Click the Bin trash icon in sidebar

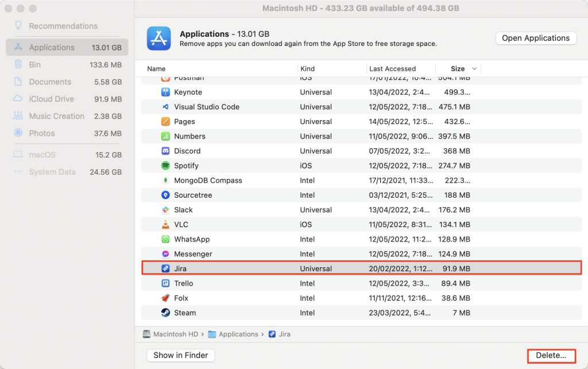[18, 64]
